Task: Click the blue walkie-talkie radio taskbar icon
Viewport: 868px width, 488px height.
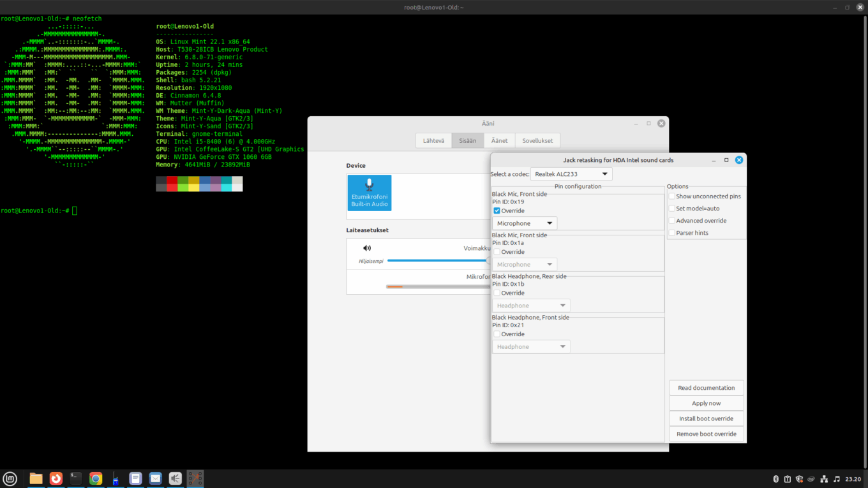Action: pos(116,478)
